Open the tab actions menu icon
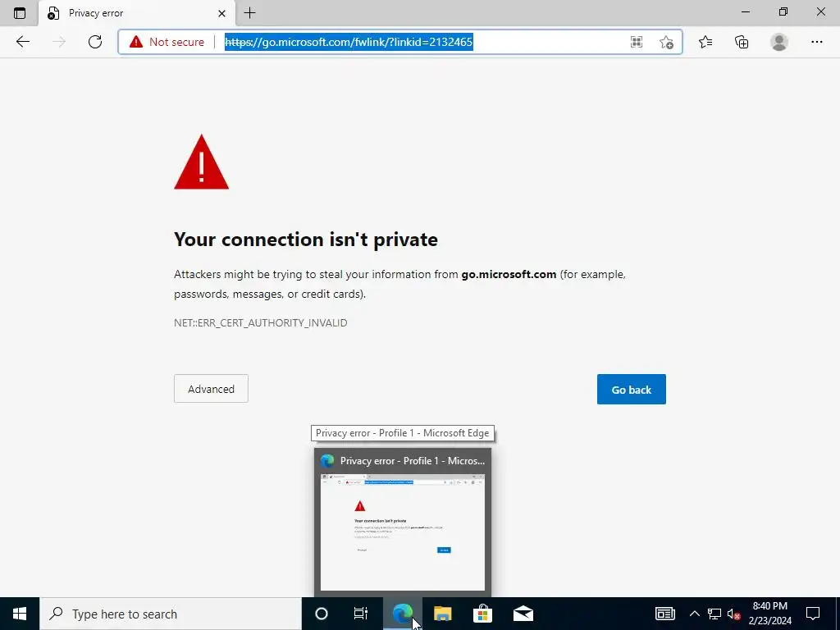Image resolution: width=840 pixels, height=630 pixels. (x=20, y=13)
